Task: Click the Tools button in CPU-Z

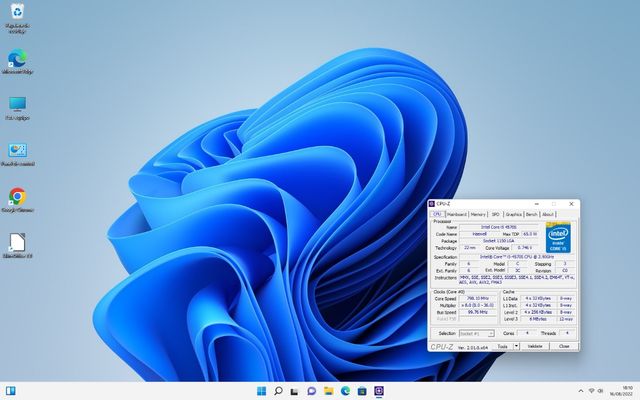Action: (503, 346)
